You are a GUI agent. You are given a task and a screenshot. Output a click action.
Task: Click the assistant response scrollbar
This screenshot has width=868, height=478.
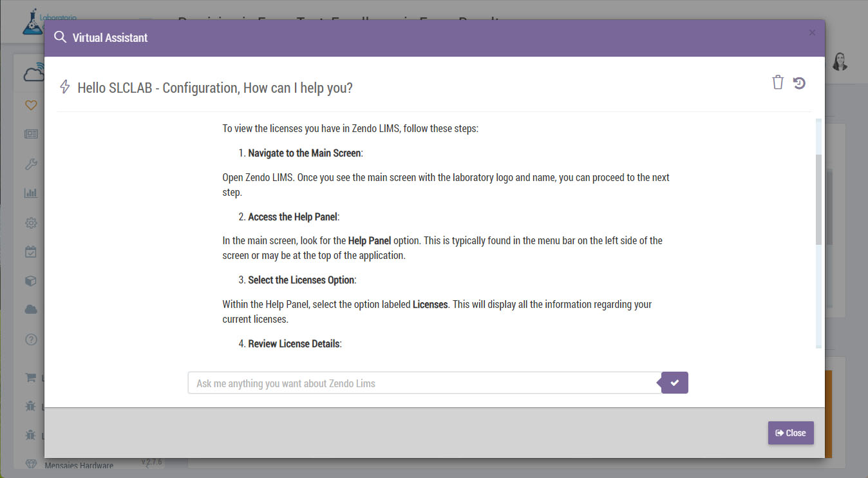818,200
